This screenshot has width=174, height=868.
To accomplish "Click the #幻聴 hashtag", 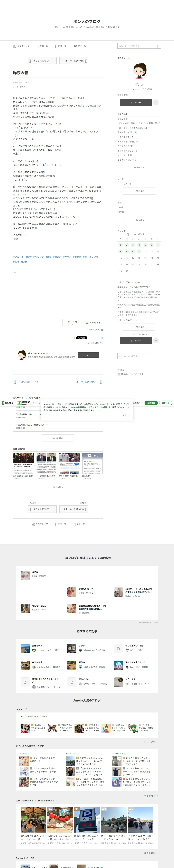I will (24, 262).
